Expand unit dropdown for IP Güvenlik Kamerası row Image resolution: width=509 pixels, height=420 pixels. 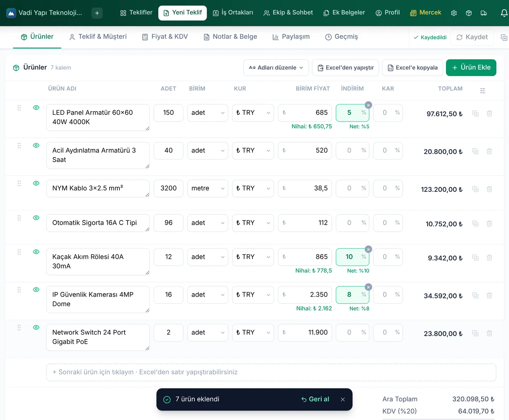point(207,295)
